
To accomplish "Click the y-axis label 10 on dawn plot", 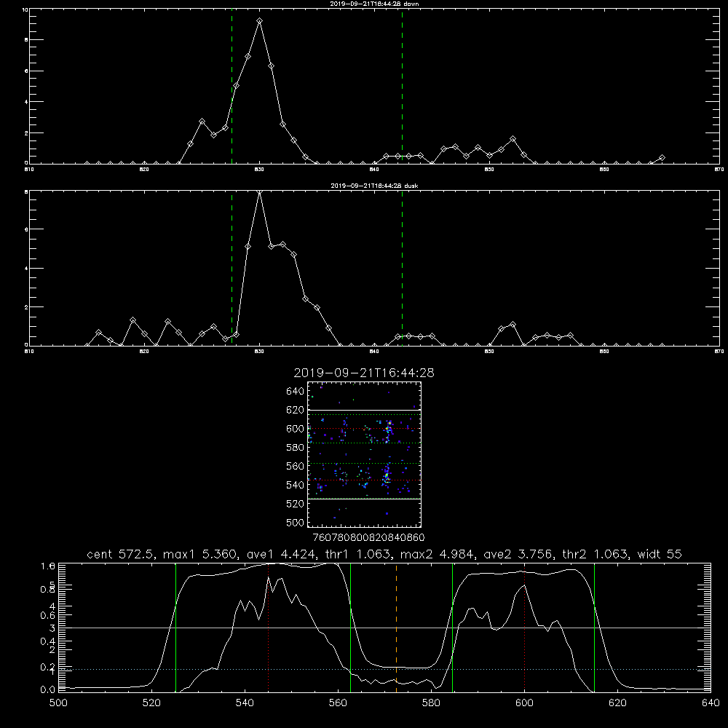I will pos(25,9).
